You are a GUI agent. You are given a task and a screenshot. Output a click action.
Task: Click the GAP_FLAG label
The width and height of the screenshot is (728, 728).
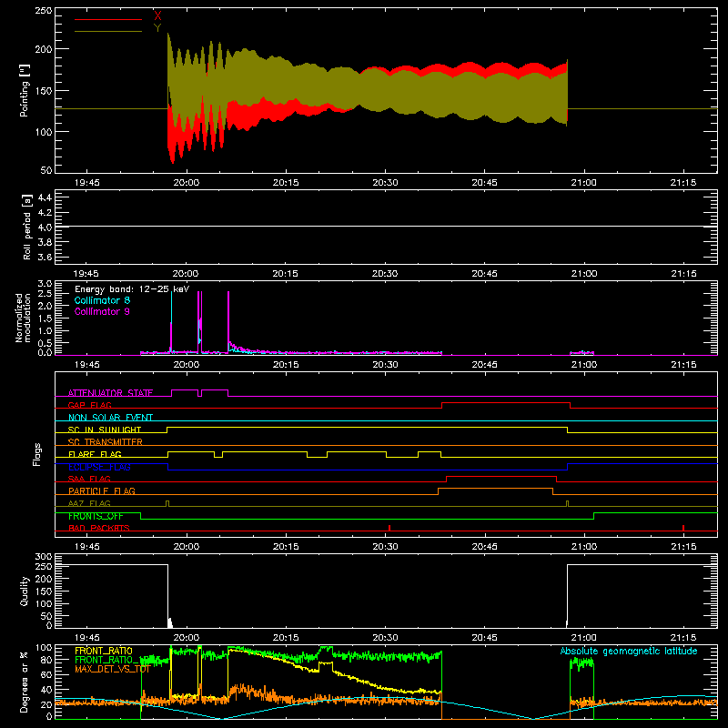pyautogui.click(x=89, y=405)
